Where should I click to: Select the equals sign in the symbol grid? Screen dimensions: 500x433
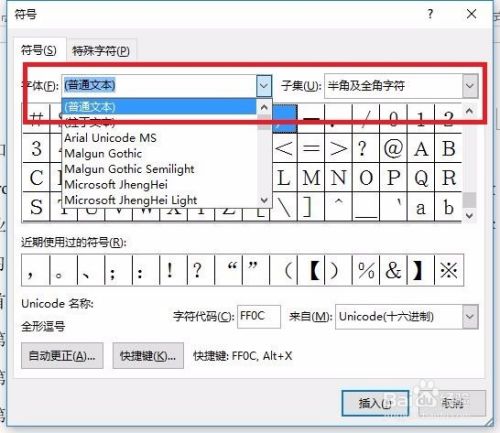coord(311,148)
